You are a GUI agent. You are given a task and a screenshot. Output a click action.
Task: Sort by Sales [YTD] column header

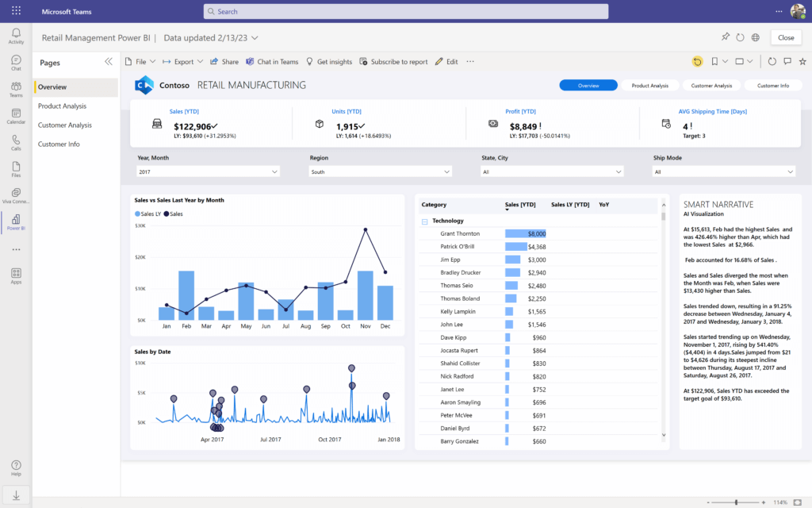520,205
